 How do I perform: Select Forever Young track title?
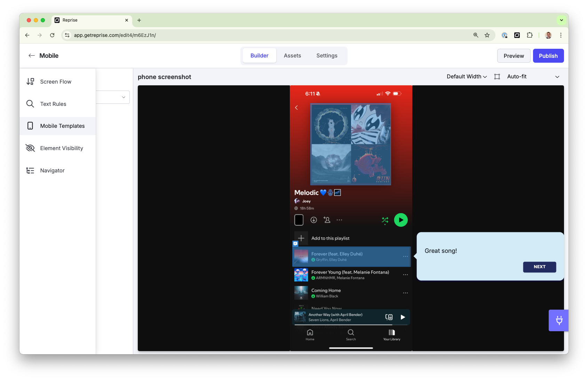(350, 272)
